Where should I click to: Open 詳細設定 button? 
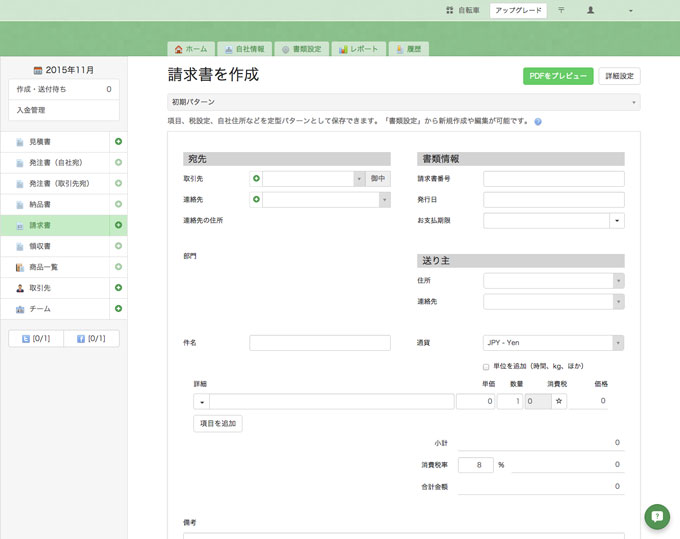click(x=619, y=76)
